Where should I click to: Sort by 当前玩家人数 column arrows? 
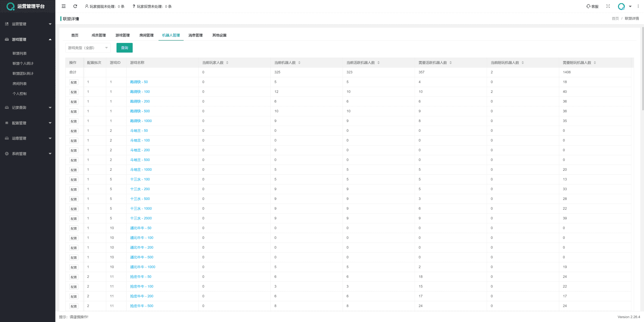coord(227,63)
